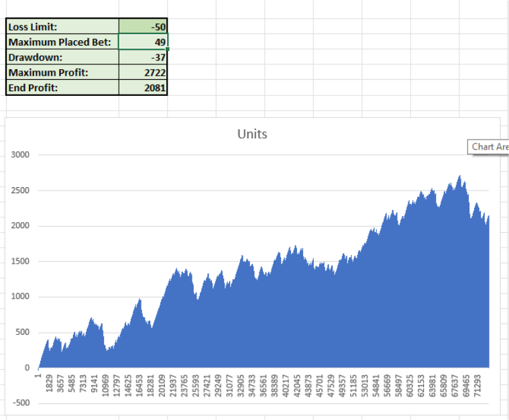Click the Units chart title

[252, 134]
